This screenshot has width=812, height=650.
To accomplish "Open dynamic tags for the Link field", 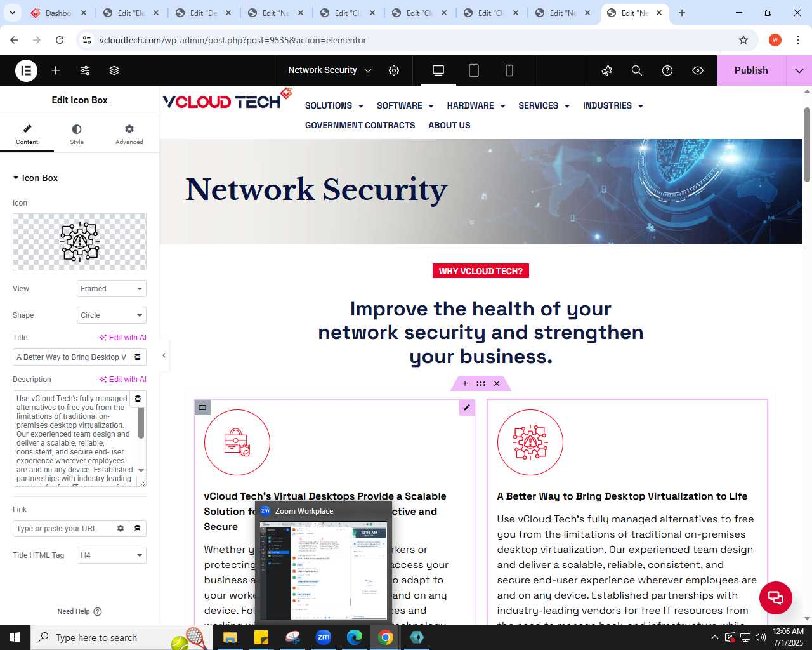I will (138, 529).
